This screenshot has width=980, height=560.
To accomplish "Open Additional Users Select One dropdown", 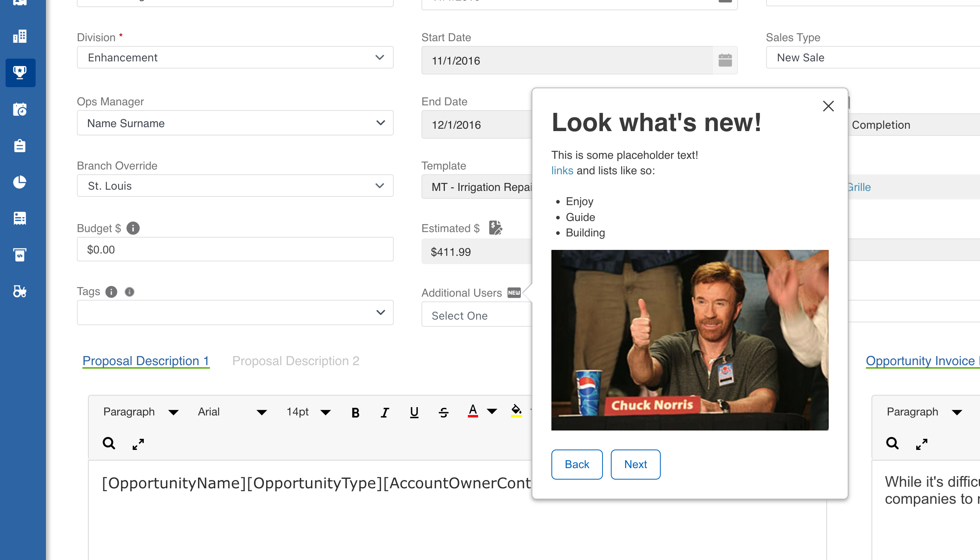I will pos(477,314).
